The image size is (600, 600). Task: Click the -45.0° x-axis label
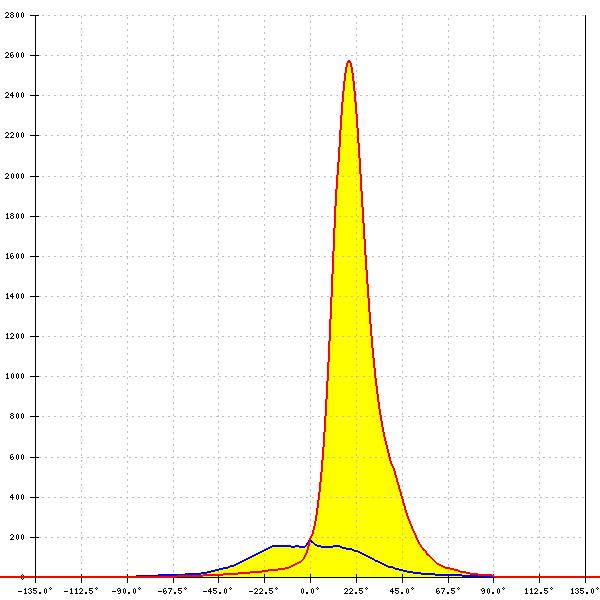pyautogui.click(x=218, y=591)
